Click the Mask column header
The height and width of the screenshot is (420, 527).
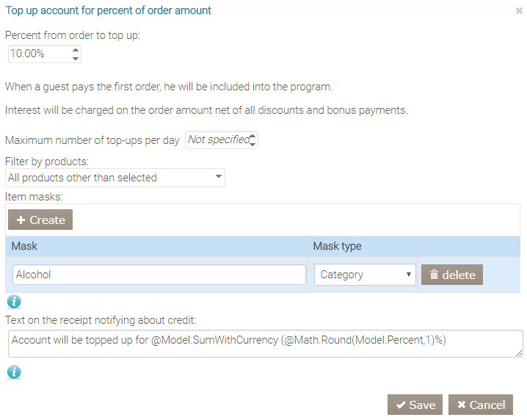point(156,246)
